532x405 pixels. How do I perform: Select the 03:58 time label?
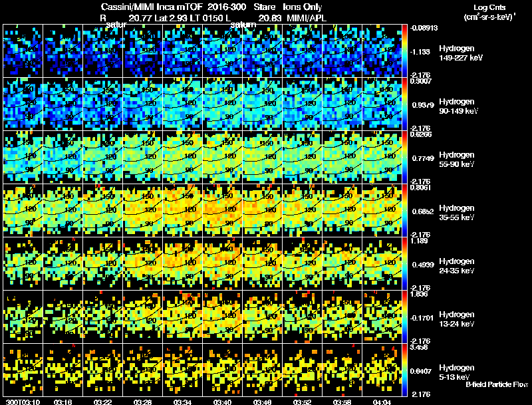tap(342, 402)
